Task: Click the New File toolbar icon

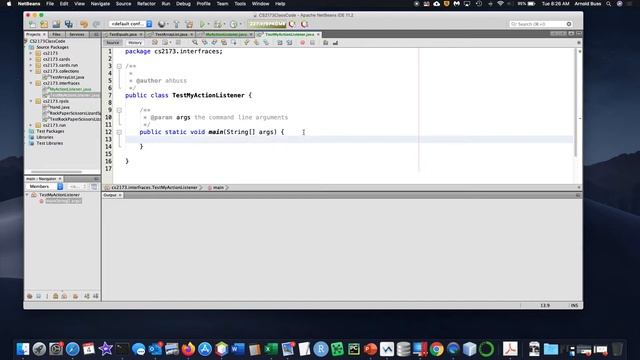Action: (x=32, y=24)
